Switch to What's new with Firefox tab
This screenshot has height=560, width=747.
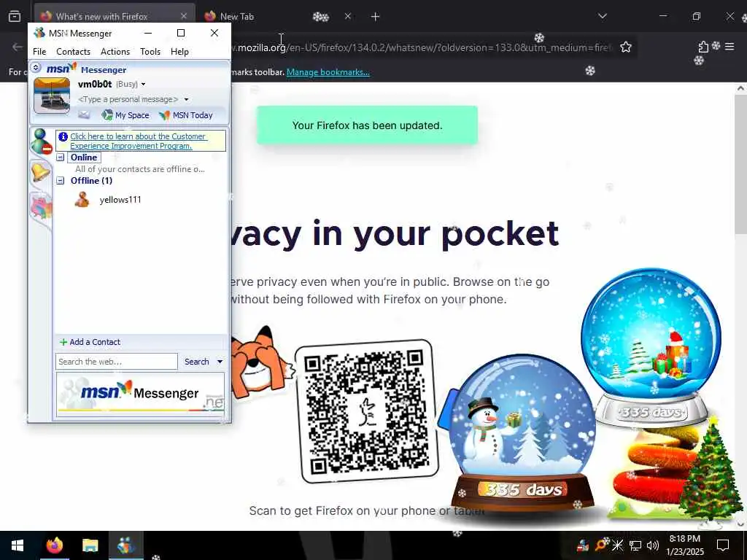pyautogui.click(x=115, y=17)
